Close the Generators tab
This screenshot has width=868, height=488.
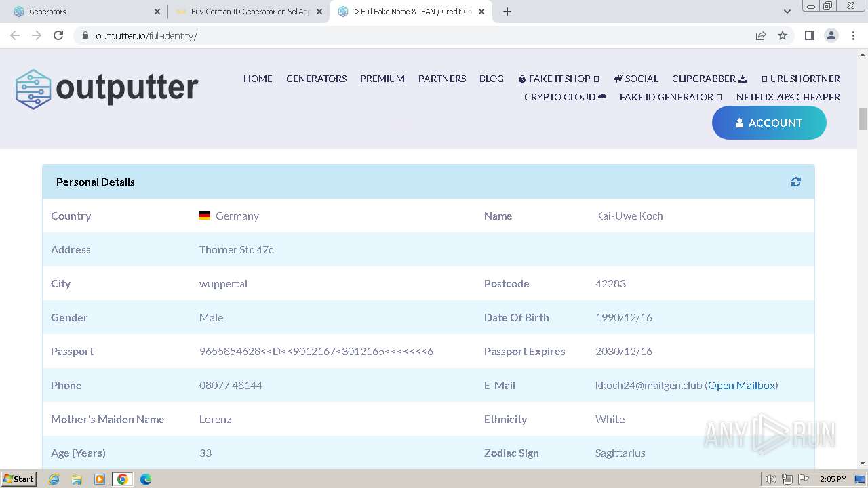[157, 12]
